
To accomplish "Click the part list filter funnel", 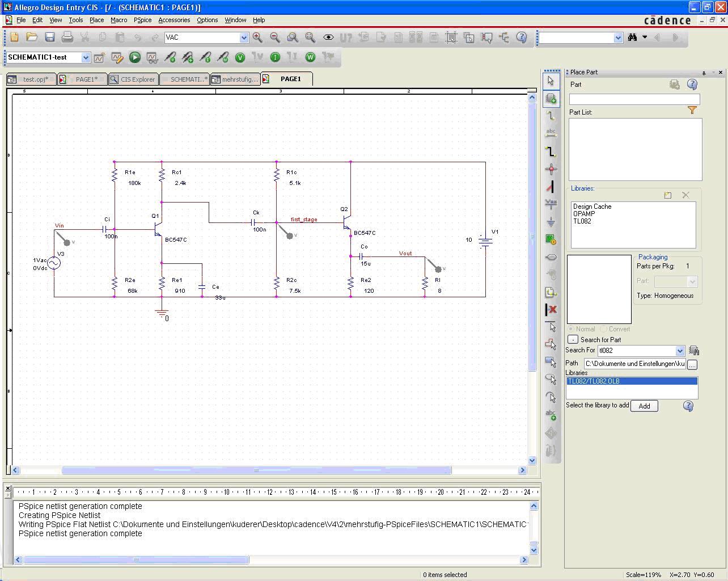I will coord(692,111).
